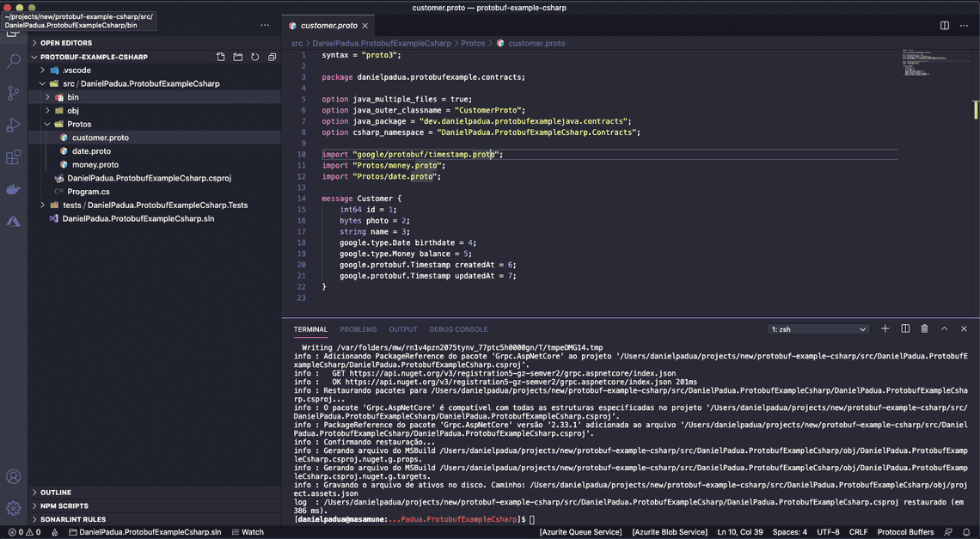Viewport: 980px width, 539px height.
Task: Click UTF-8 encoding in the status bar
Action: [x=828, y=531]
